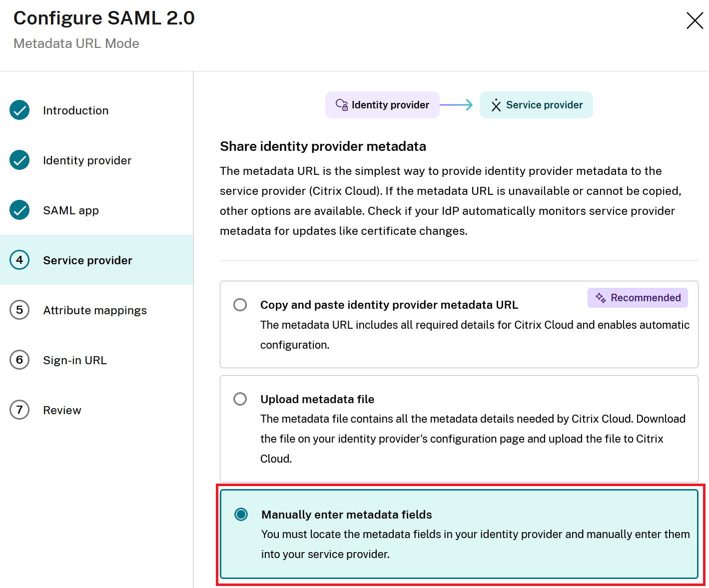Select the metadata URL copy-paste radio option
The height and width of the screenshot is (588, 709).
pos(240,305)
